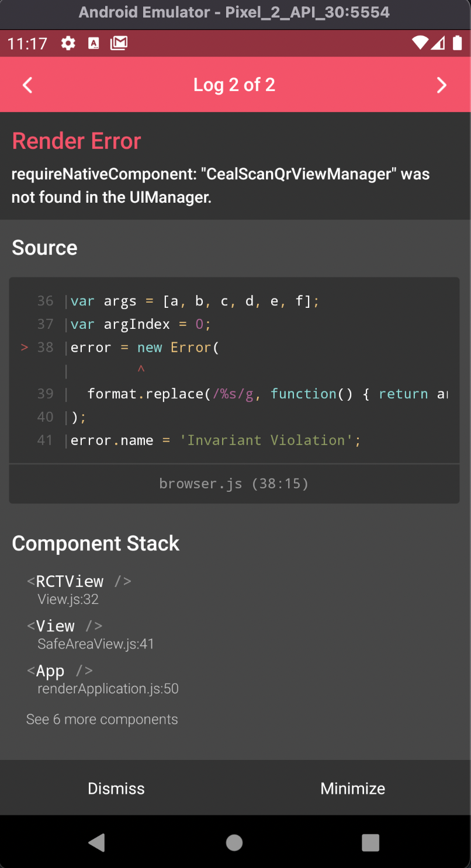Go to next log with right chevron
This screenshot has height=868, width=471.
pos(442,85)
